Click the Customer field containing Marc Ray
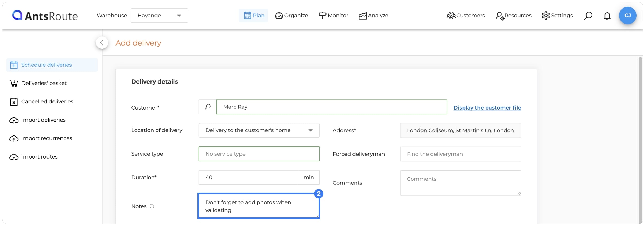The height and width of the screenshot is (226, 644). pos(332,107)
